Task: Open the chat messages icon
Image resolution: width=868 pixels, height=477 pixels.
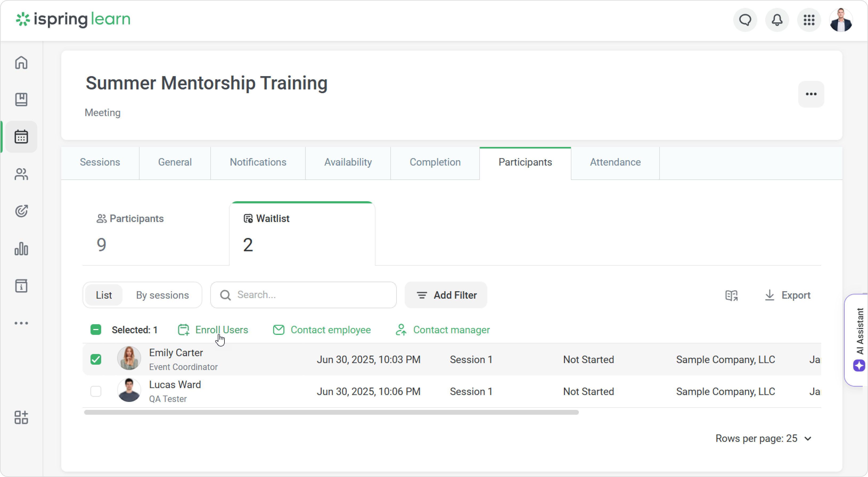Action: [745, 20]
